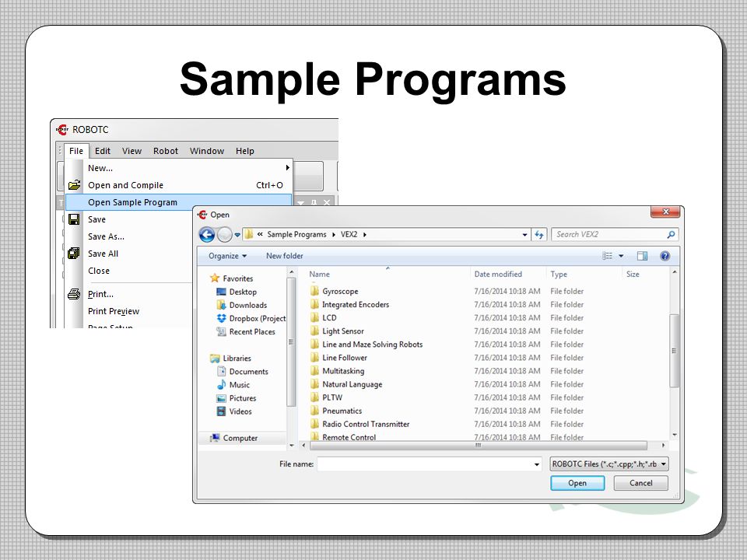Select Desktop in navigation pane
The width and height of the screenshot is (747, 560).
[237, 292]
